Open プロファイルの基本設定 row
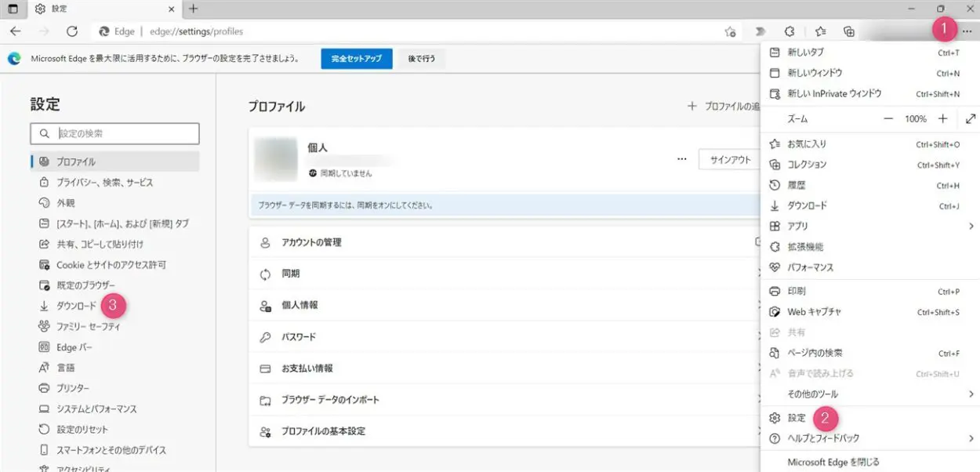 pos(504,431)
